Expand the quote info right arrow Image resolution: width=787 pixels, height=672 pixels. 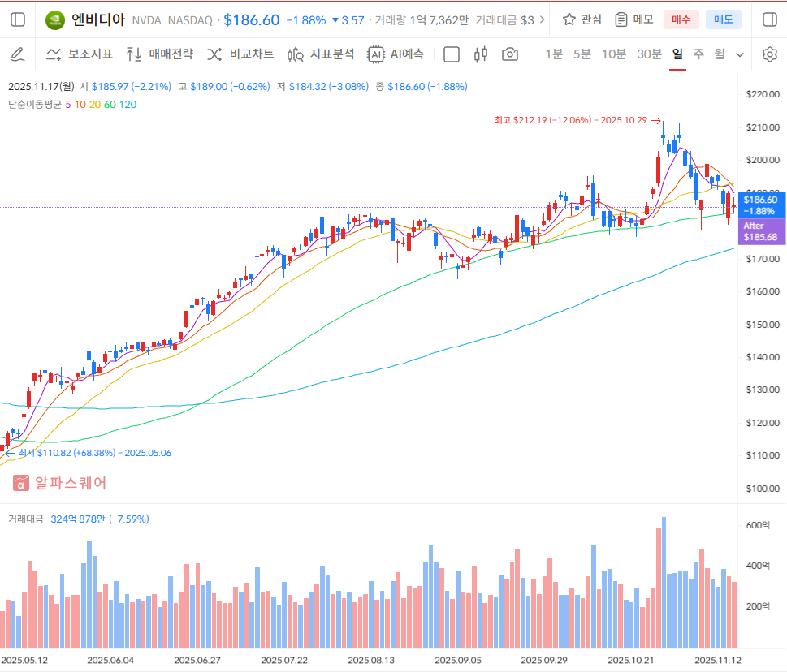point(543,19)
